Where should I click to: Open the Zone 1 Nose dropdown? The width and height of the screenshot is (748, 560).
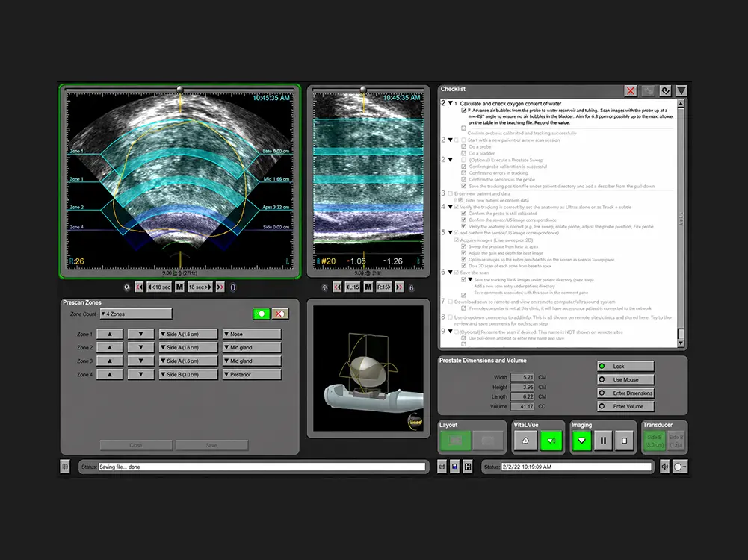click(x=252, y=334)
